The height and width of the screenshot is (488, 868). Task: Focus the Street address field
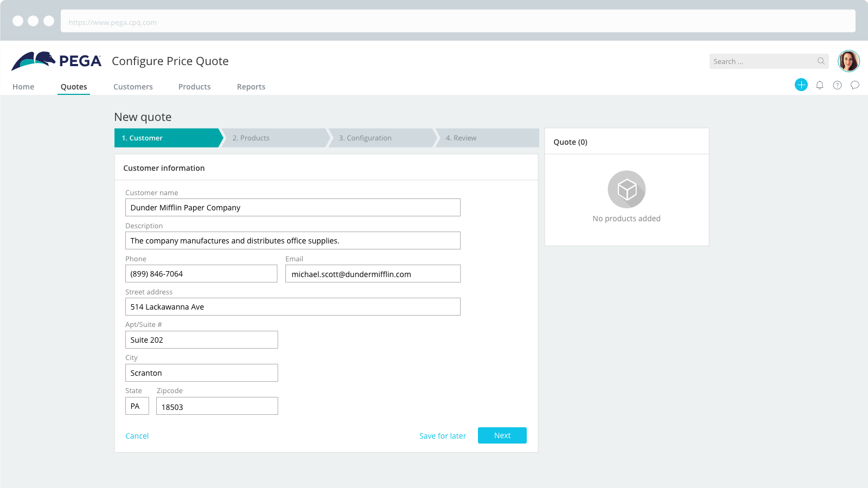point(293,307)
